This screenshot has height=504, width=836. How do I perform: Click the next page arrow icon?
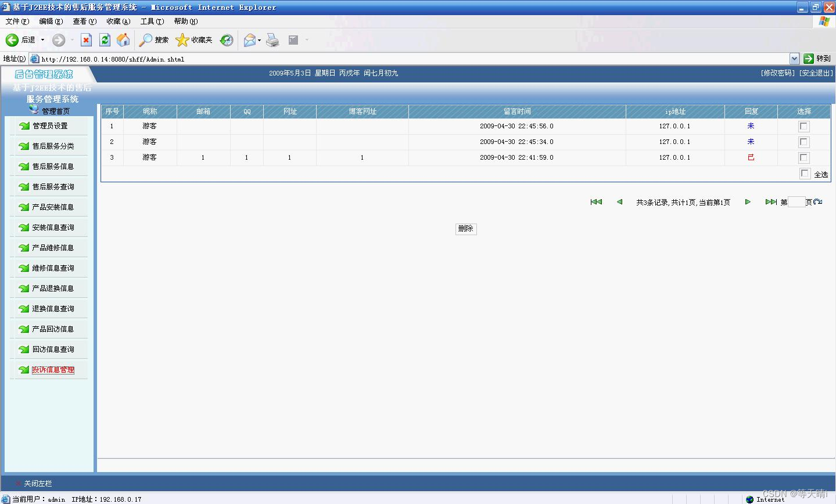pyautogui.click(x=748, y=201)
